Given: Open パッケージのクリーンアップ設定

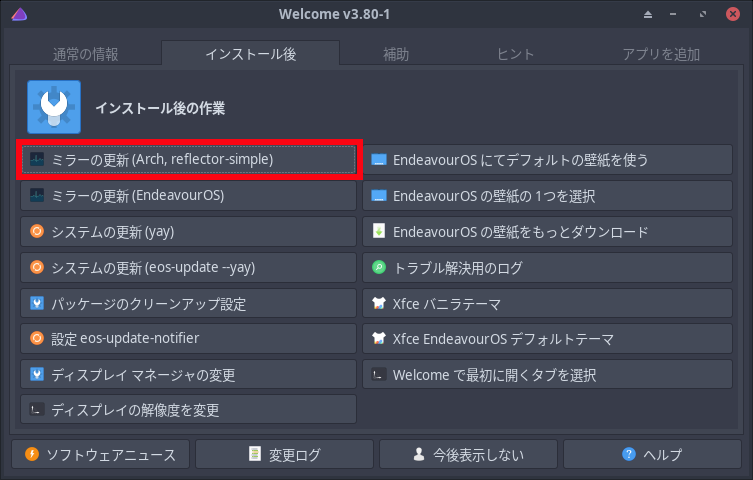Looking at the screenshot, I should pos(189,303).
